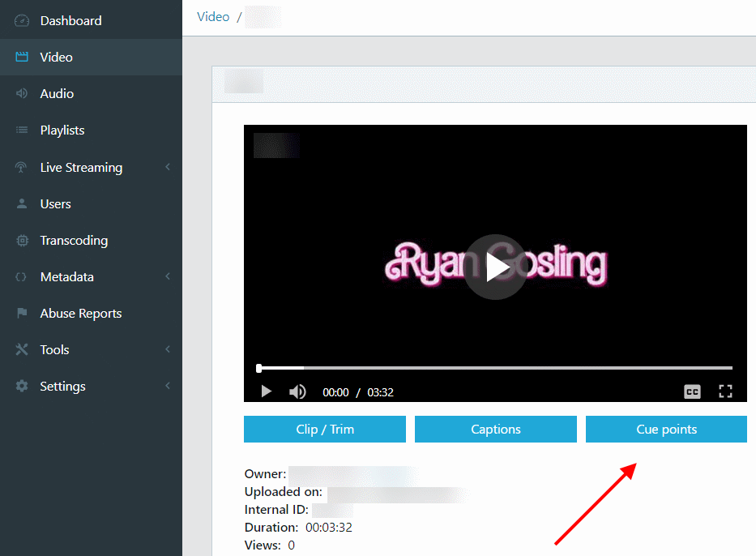Toggle closed captions with CC icon

point(692,391)
